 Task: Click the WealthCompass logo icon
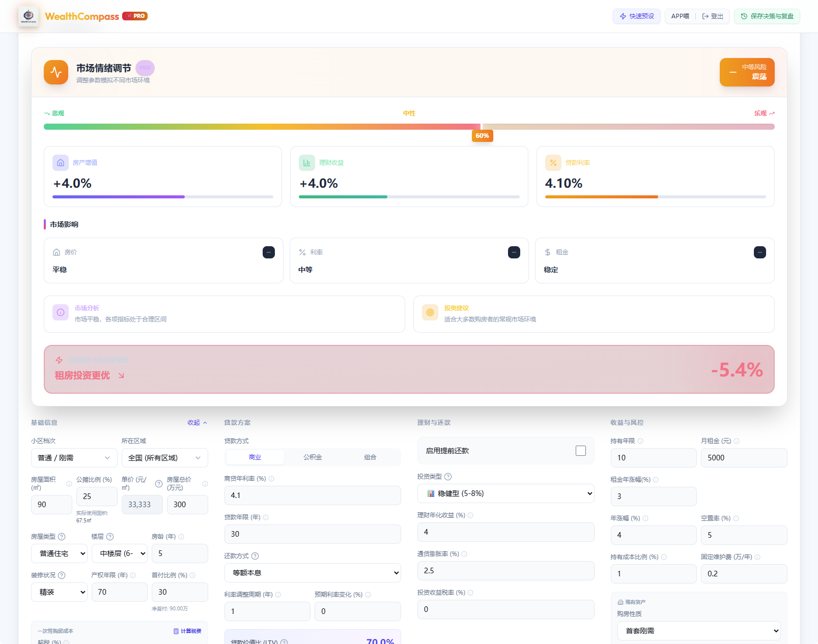click(x=29, y=16)
